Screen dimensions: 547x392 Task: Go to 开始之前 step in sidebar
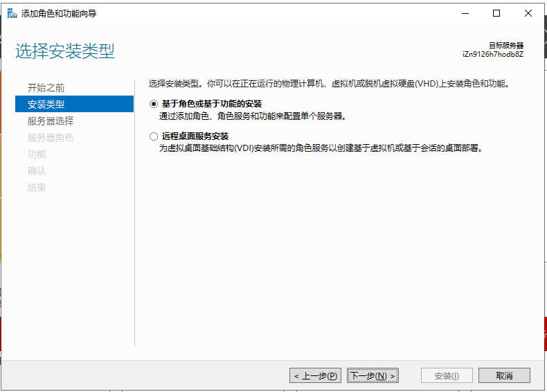pos(46,88)
